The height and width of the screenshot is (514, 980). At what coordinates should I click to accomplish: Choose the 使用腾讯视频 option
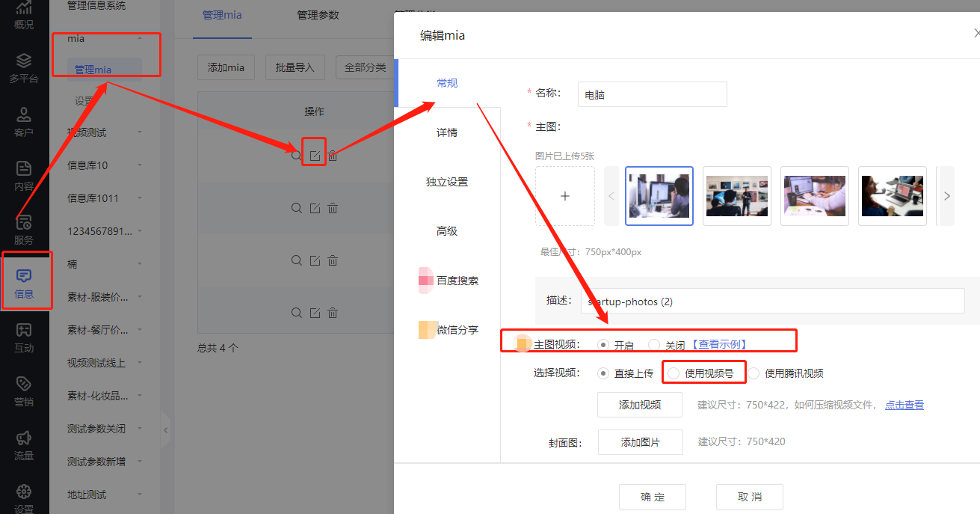pos(754,373)
